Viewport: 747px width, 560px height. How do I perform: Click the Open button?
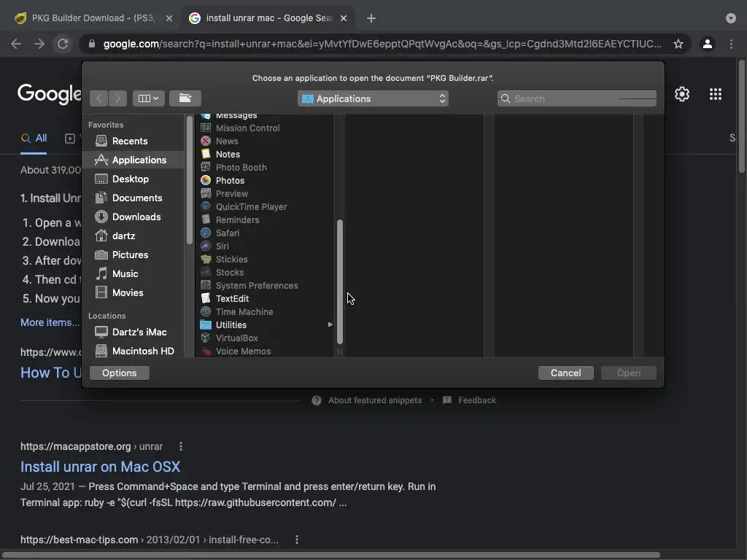(628, 373)
